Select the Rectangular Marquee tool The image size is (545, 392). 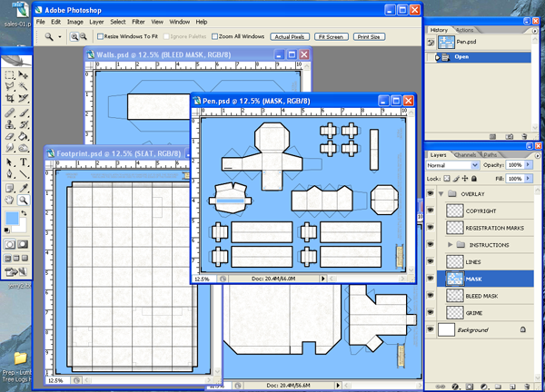click(10, 74)
